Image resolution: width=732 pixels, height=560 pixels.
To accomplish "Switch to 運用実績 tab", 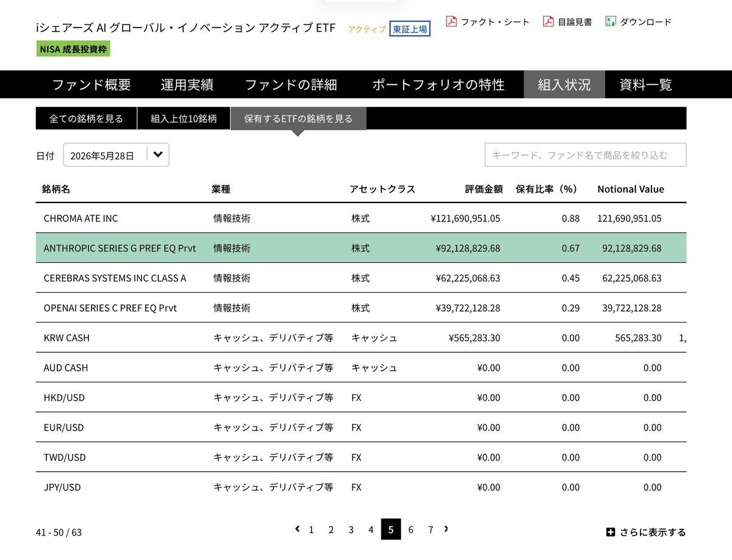I will (187, 85).
